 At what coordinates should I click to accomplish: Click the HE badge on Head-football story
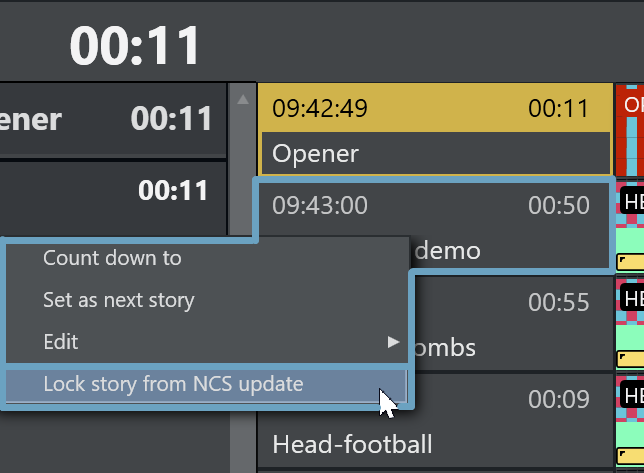coord(632,394)
